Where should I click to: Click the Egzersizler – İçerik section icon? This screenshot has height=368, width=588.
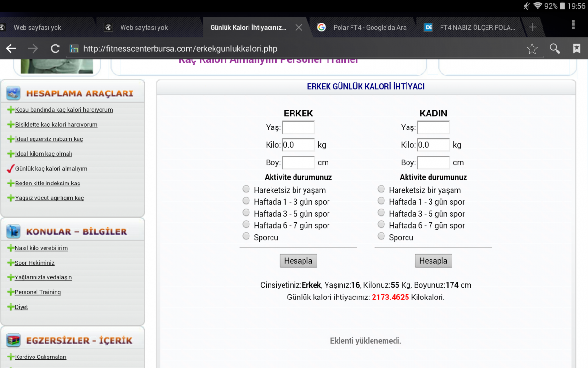coord(13,340)
